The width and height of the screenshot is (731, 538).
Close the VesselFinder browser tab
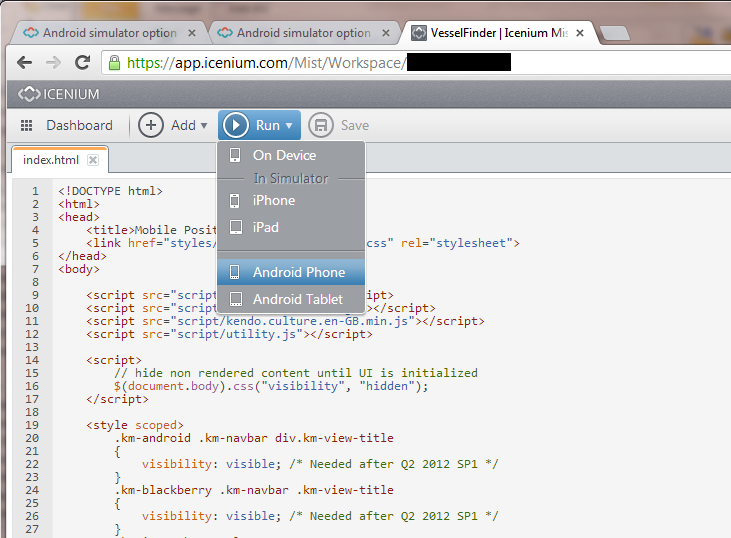coord(579,33)
